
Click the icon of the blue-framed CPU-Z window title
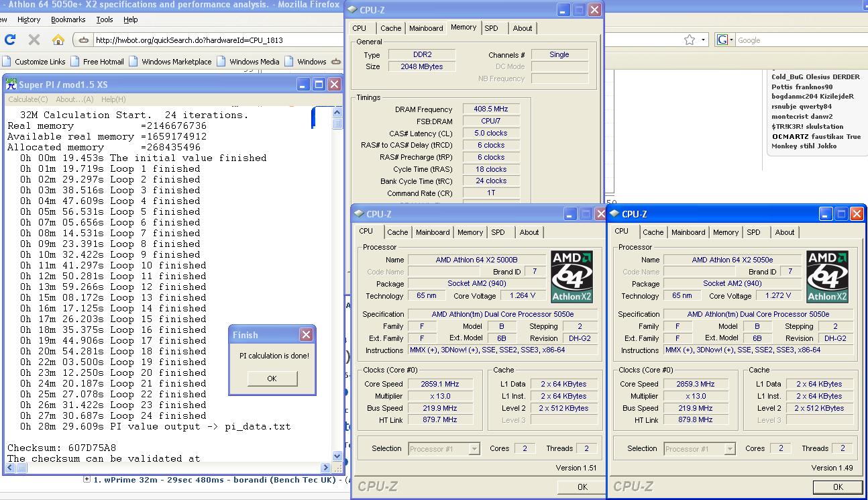click(614, 214)
